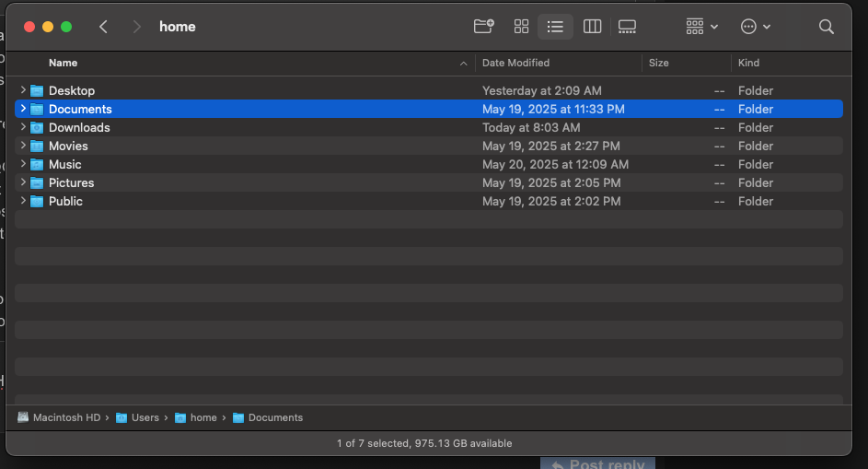Close the Finder window with red button
Image resolution: width=868 pixels, height=469 pixels.
tap(29, 27)
